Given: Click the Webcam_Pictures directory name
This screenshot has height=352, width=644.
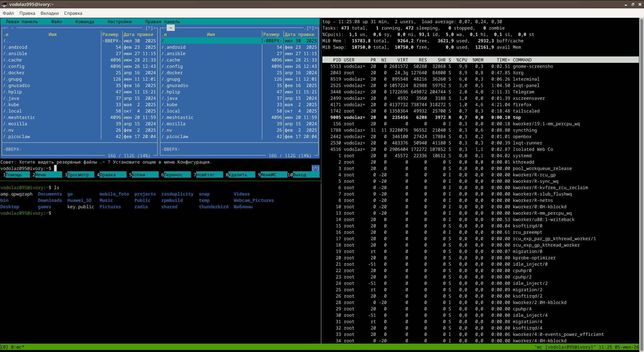Looking at the screenshot, I should (254, 201).
